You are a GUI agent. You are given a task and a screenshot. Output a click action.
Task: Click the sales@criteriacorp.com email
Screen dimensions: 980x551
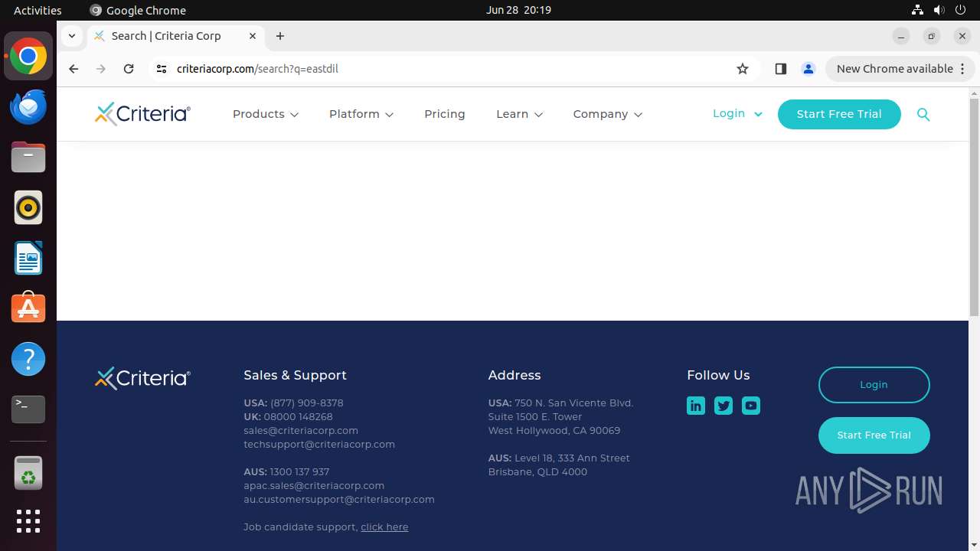coord(301,431)
